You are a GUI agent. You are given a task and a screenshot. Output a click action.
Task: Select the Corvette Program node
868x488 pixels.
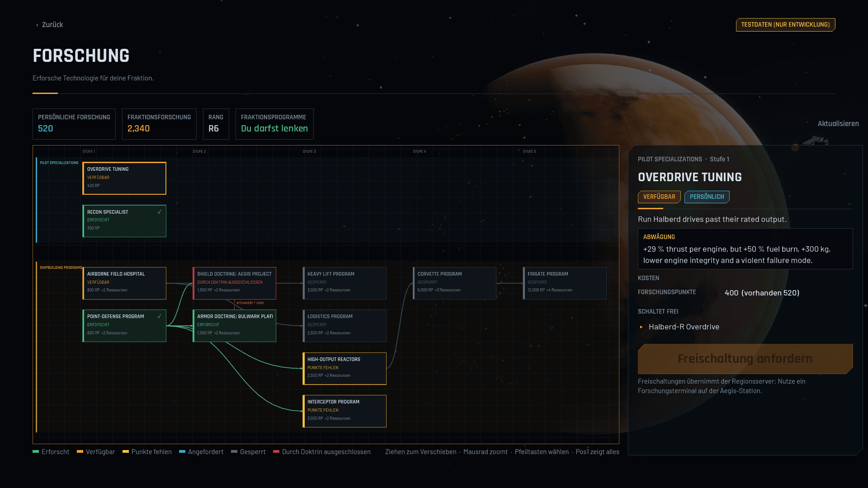click(x=454, y=283)
